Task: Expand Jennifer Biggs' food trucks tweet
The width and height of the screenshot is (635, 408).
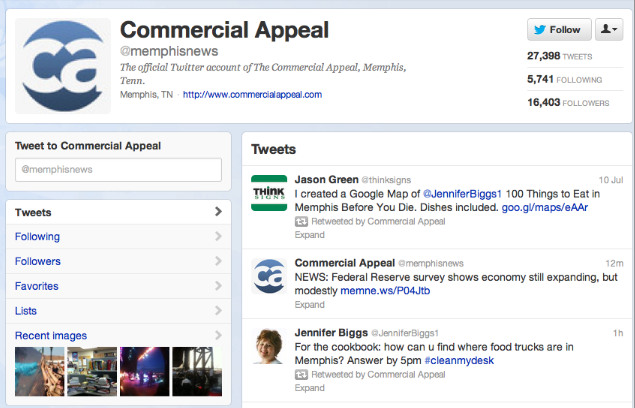Action: click(309, 388)
